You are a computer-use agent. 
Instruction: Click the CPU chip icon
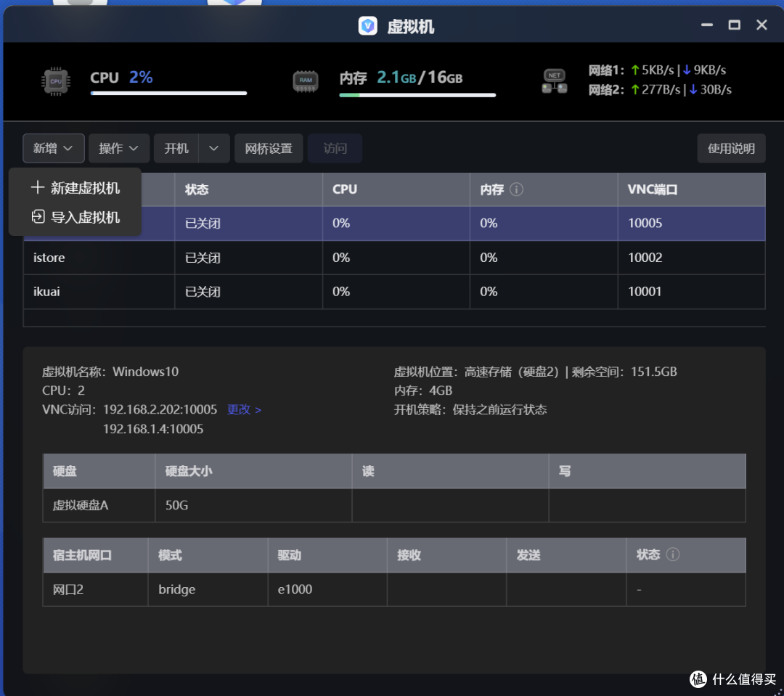click(x=55, y=81)
